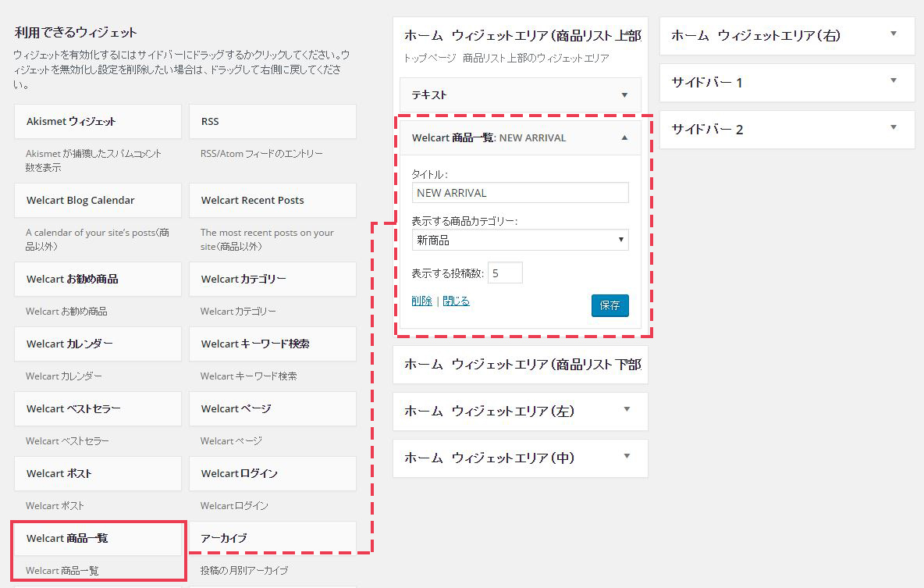Click the 削除 link
Image resolution: width=924 pixels, height=588 pixels.
[x=422, y=301]
